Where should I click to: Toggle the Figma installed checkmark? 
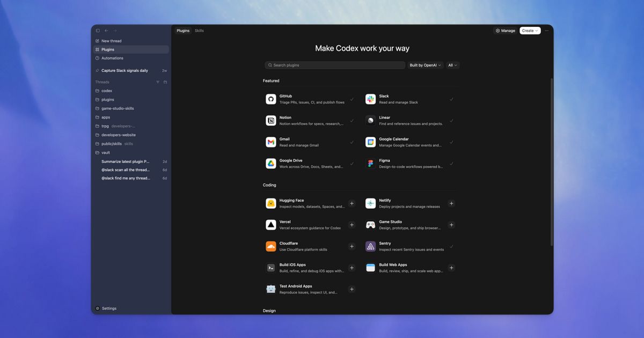[452, 164]
